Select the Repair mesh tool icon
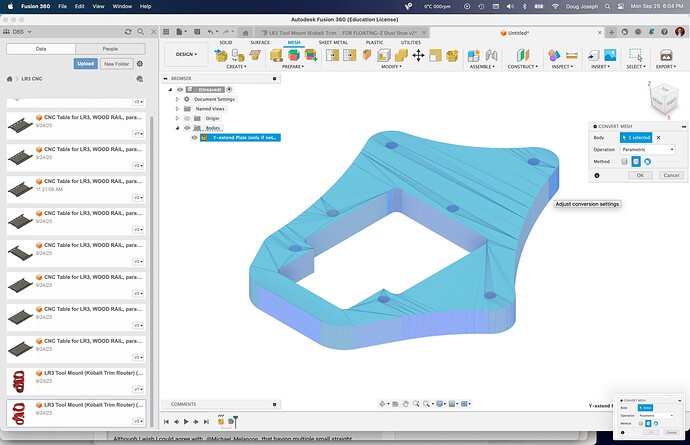The image size is (690, 445). [276, 55]
